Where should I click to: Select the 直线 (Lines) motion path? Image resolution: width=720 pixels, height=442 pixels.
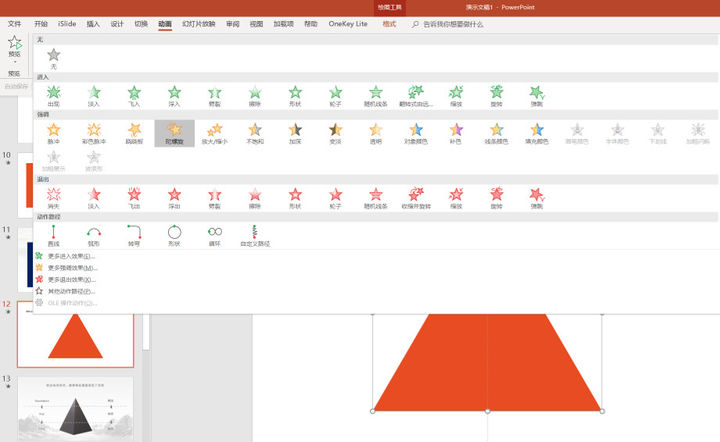pos(54,235)
